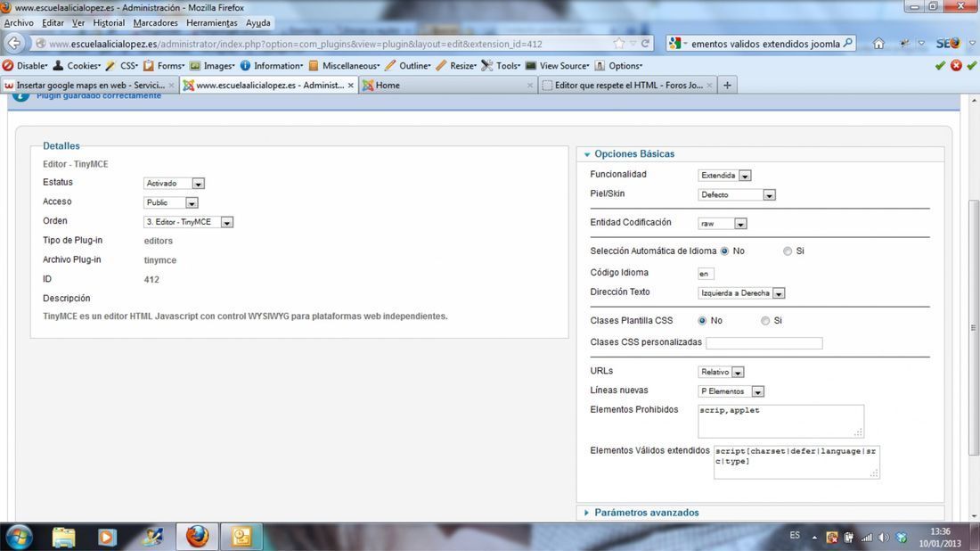Open the Estatus dropdown showing Activado
The width and height of the screenshot is (980, 551).
tap(174, 184)
